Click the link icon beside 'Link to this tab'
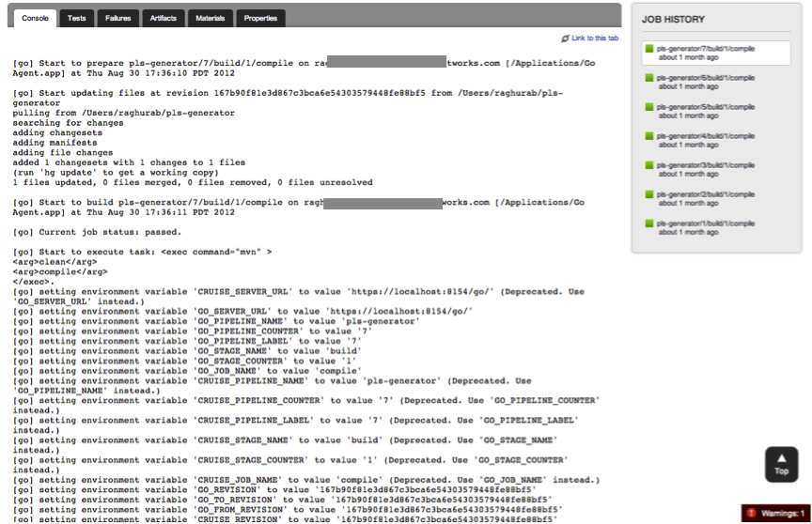 click(x=565, y=39)
